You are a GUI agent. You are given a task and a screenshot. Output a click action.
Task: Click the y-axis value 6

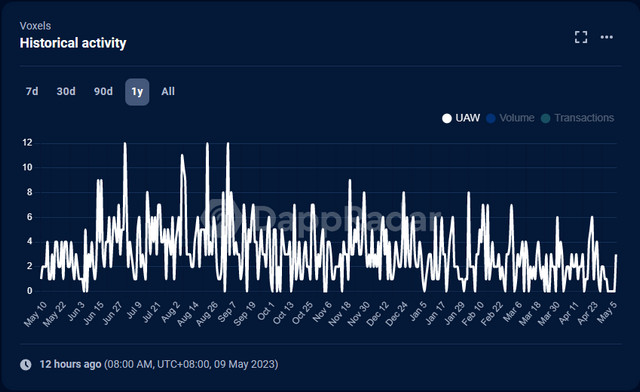pyautogui.click(x=29, y=217)
